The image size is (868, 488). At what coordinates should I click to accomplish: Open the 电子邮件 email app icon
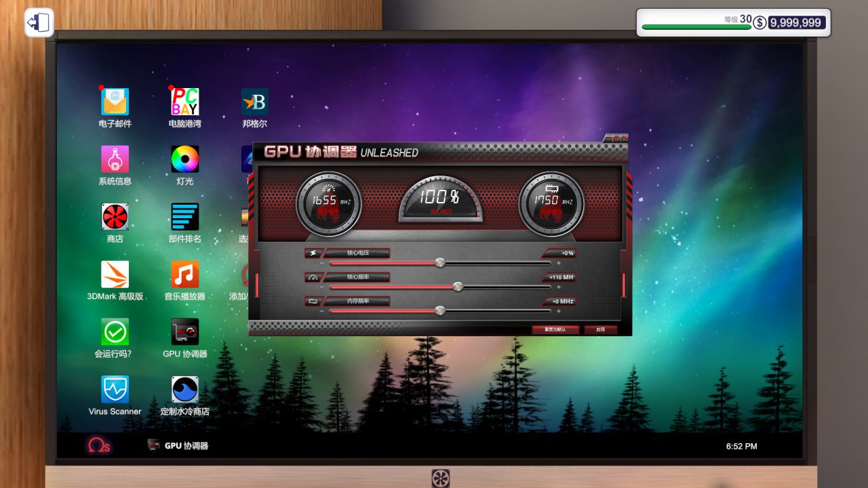(115, 102)
